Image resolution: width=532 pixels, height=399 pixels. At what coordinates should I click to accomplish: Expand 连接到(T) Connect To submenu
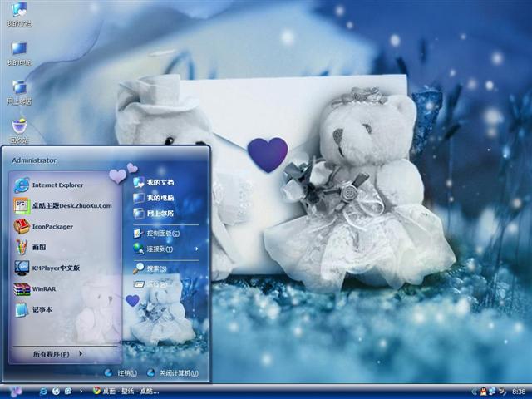tap(165, 249)
